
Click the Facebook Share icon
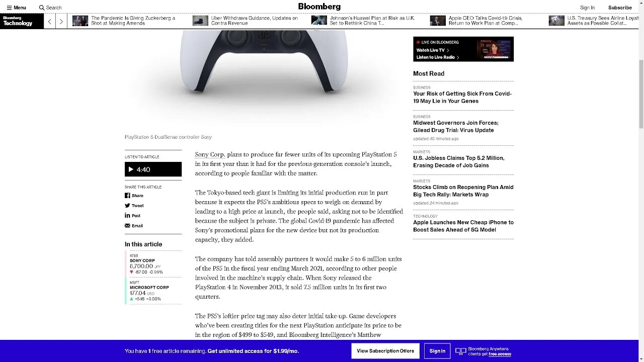(127, 196)
